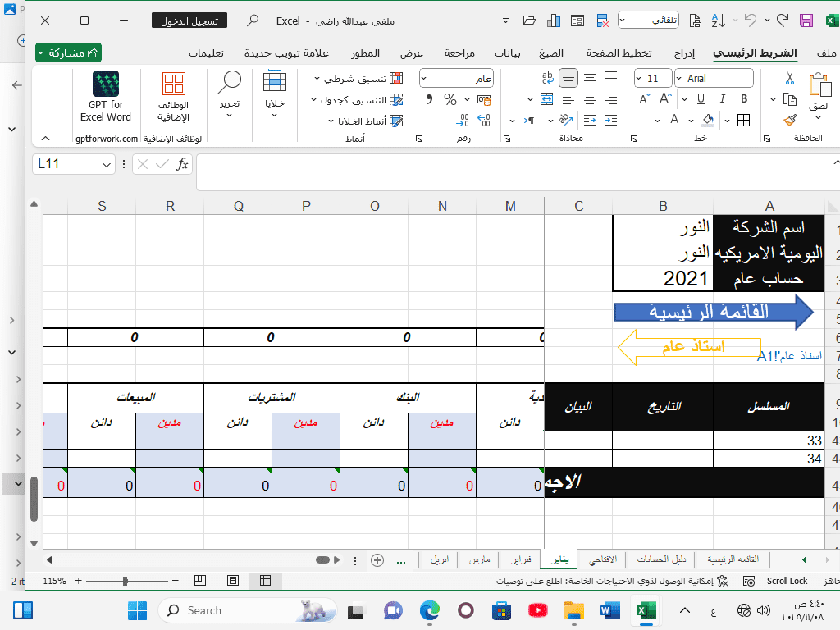This screenshot has height=630, width=840.
Task: Toggle Italic formatting
Action: pos(722,98)
